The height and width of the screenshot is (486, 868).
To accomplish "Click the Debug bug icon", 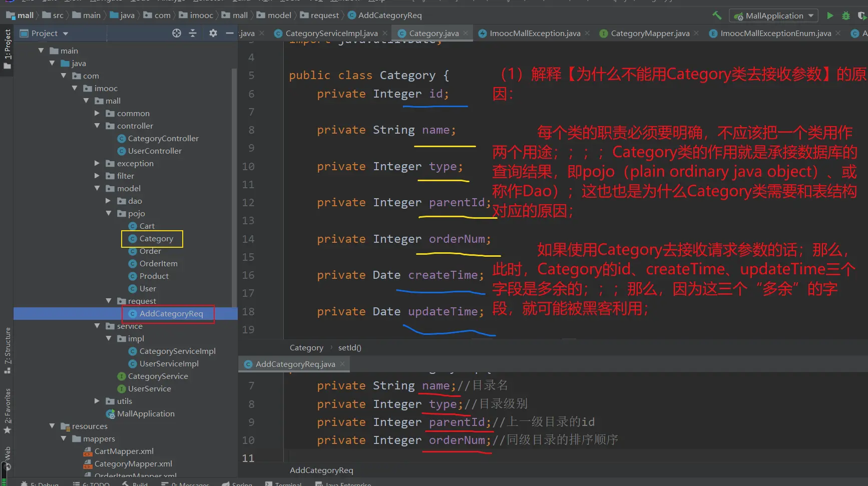I will pos(846,16).
